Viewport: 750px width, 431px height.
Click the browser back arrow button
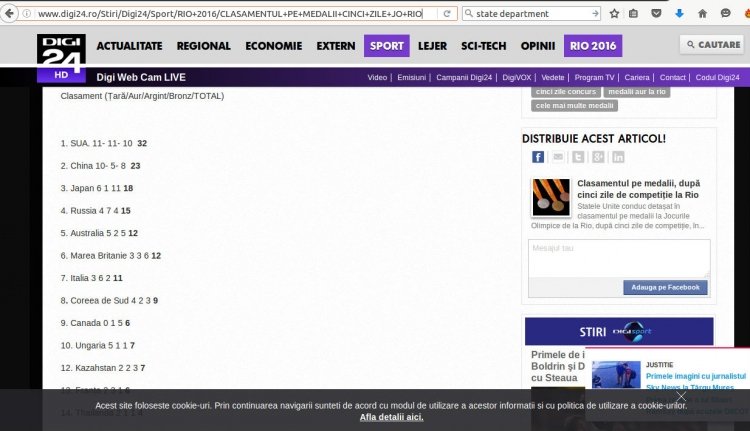(x=9, y=13)
